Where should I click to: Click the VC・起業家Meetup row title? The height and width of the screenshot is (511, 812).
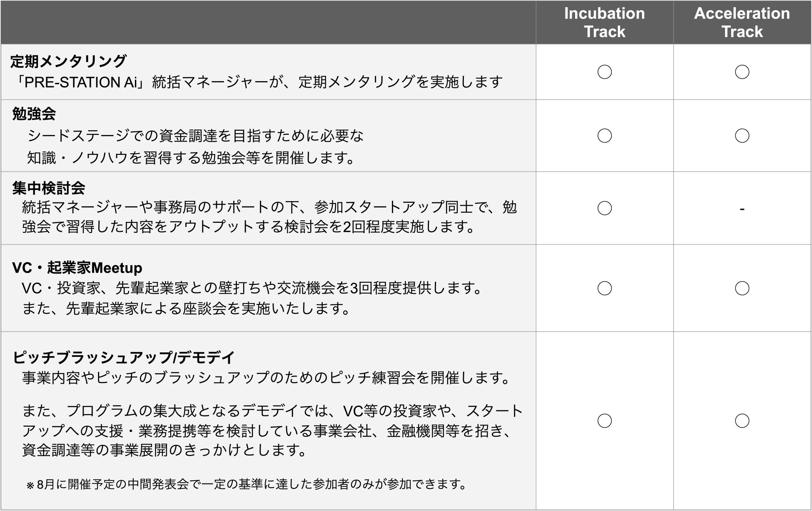(x=77, y=268)
